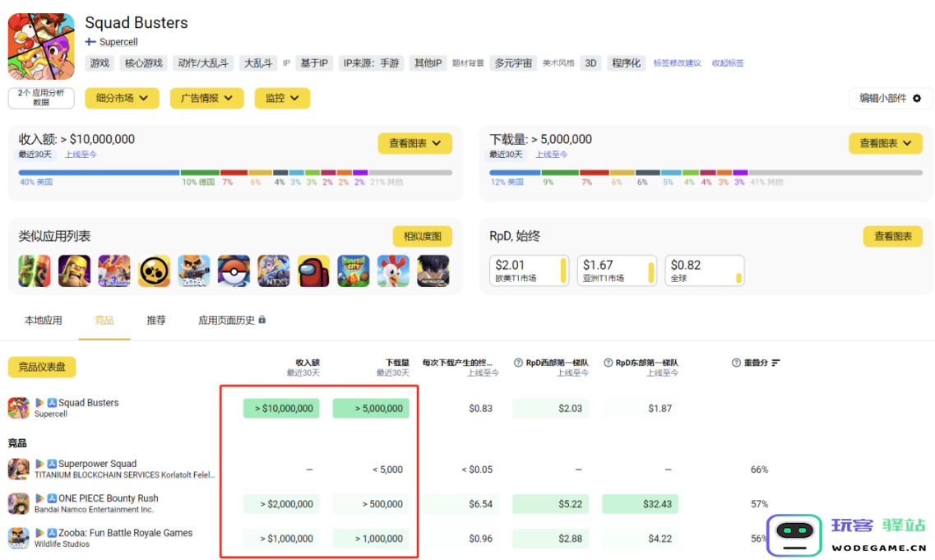Click the 程序化 tag
Screen dimensions: 935x560
[x=626, y=62]
